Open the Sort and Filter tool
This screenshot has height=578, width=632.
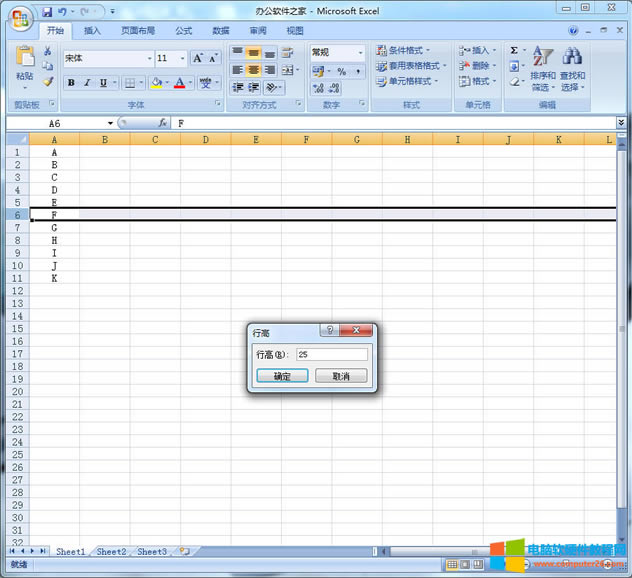[x=543, y=68]
